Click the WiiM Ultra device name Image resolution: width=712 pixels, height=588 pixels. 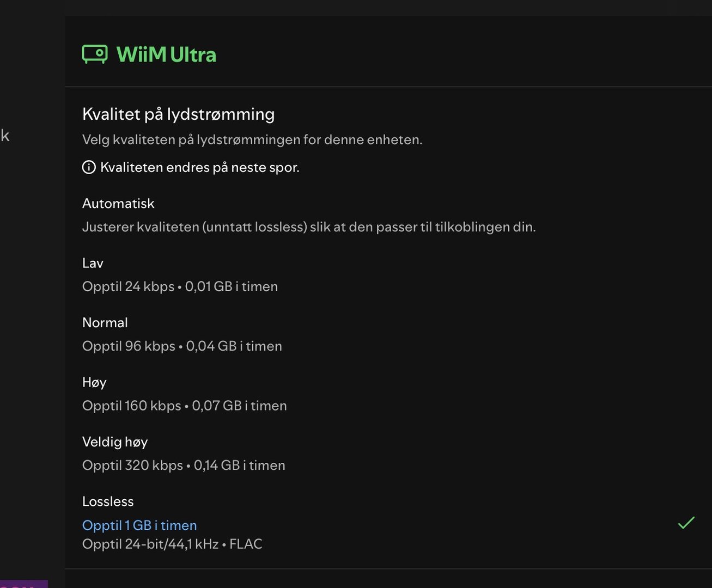coord(166,54)
